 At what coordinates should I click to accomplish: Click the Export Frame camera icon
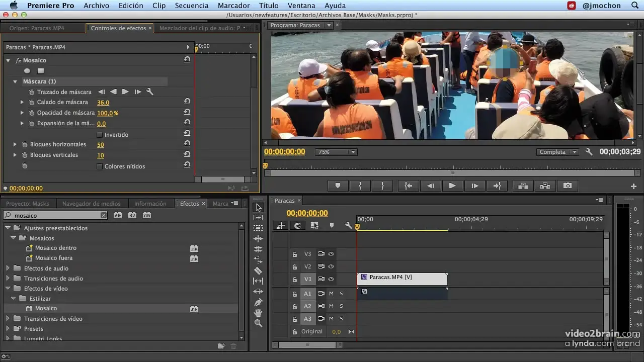coord(568,186)
